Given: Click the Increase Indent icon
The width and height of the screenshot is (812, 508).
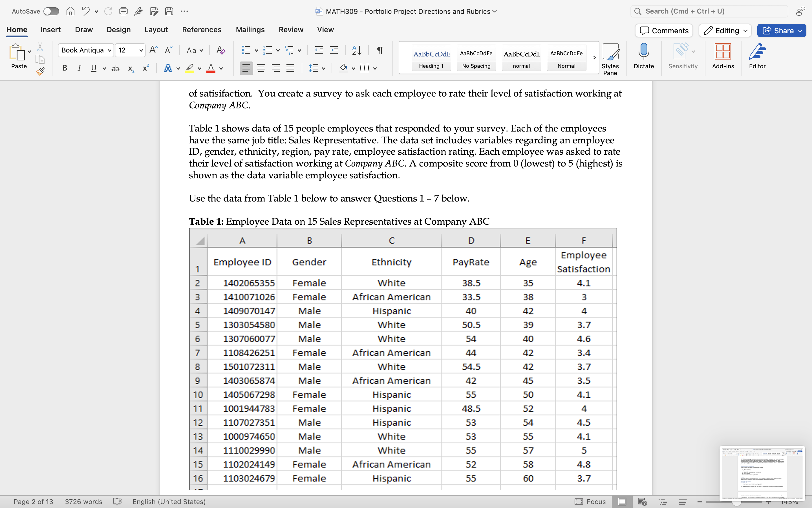Looking at the screenshot, I should click(334, 51).
